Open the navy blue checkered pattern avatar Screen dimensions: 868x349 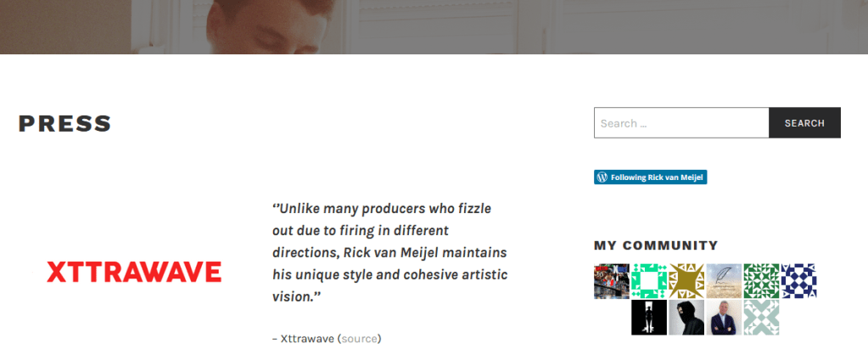pyautogui.click(x=798, y=281)
